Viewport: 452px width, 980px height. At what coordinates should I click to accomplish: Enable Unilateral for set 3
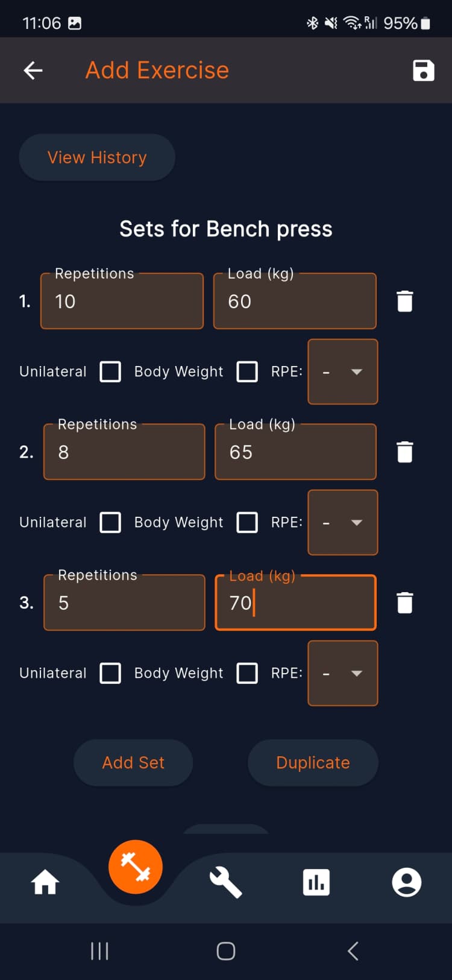[x=110, y=673]
